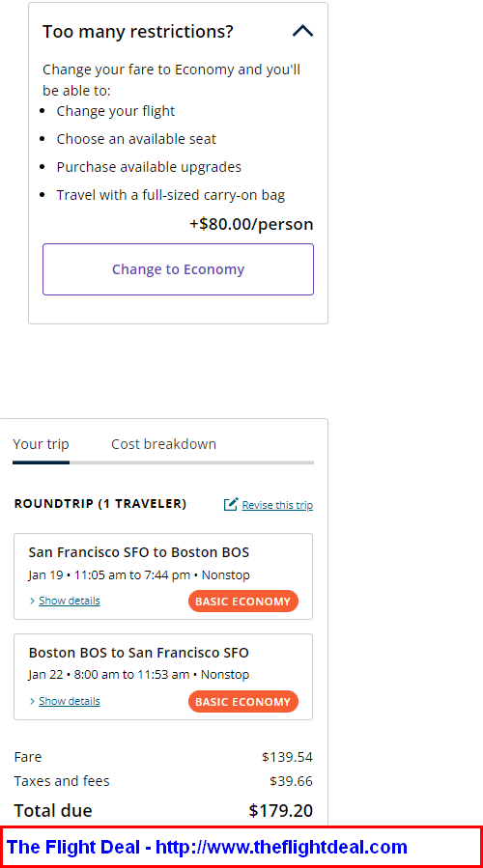Select the Boston BOS to San Francisco card

click(163, 677)
